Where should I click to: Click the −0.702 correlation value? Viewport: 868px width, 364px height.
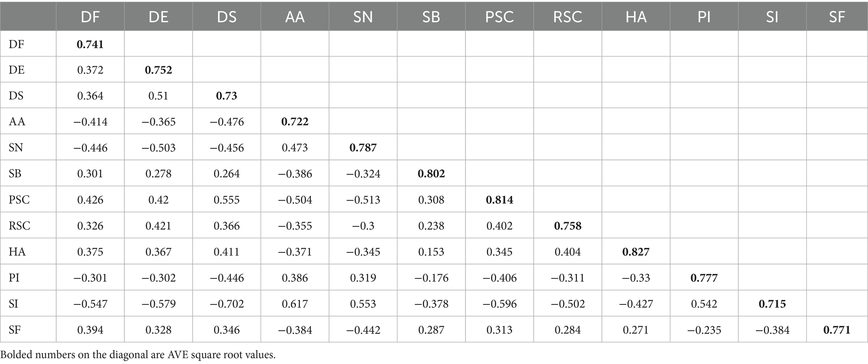coord(227,304)
